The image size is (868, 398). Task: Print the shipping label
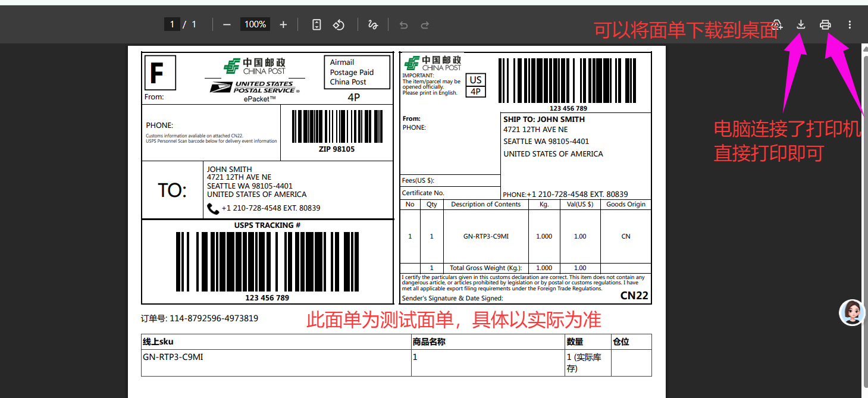coord(825,24)
